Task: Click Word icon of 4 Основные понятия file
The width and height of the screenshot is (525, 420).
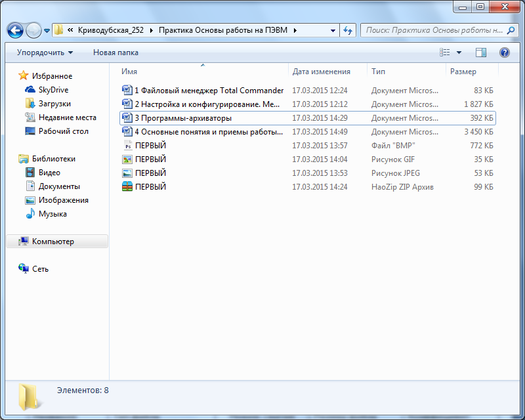Action: pos(127,131)
